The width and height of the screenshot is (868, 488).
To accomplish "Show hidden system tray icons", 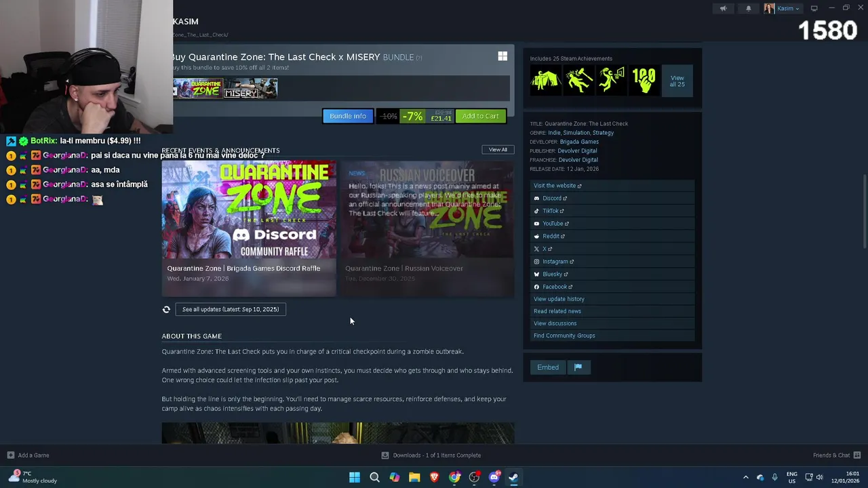I will click(746, 477).
